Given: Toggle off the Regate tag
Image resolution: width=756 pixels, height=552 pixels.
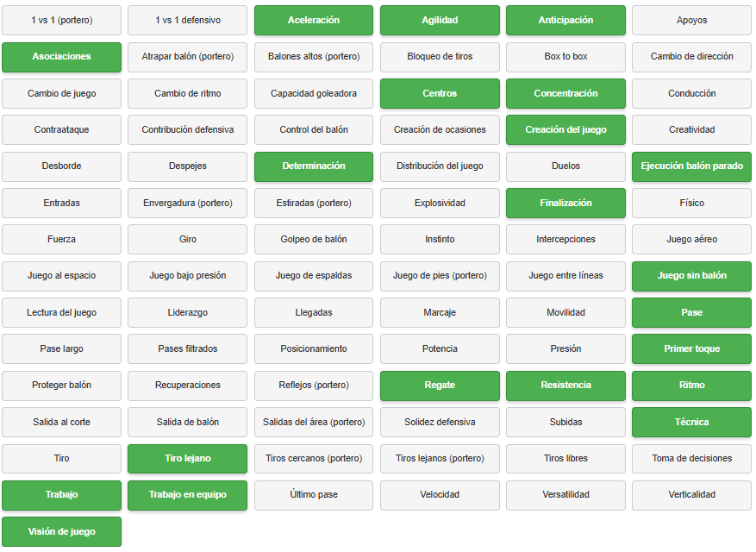Looking at the screenshot, I should pos(440,386).
